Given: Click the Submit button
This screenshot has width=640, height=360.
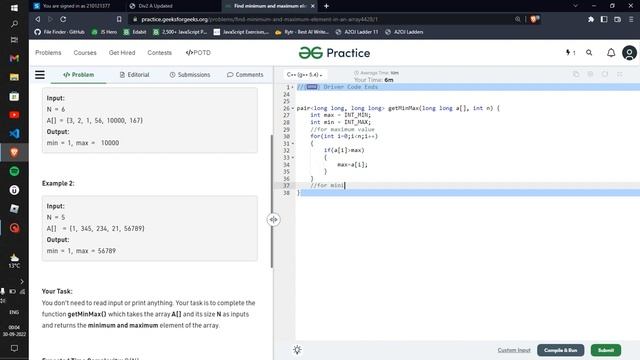Looking at the screenshot, I should (606, 350).
